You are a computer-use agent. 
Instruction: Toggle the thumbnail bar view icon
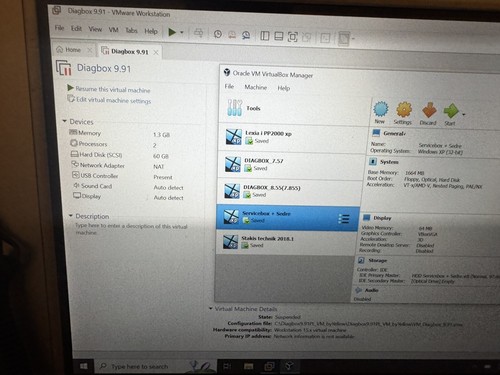pyautogui.click(x=279, y=36)
